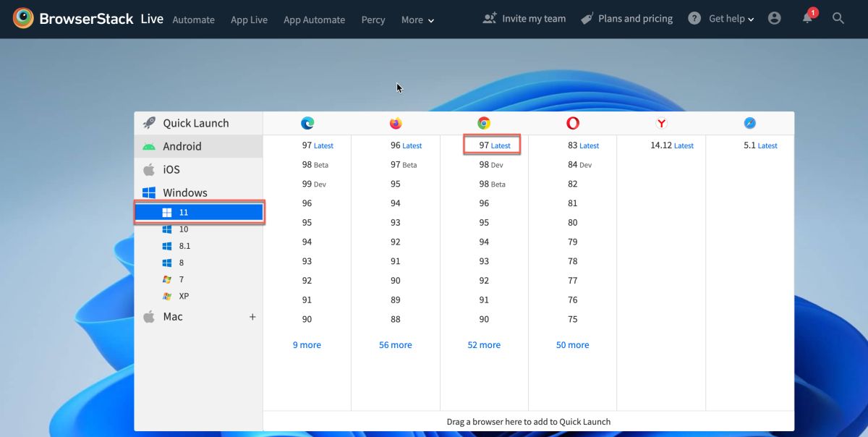This screenshot has width=868, height=437.
Task: Select Chrome version 93
Action: (484, 261)
